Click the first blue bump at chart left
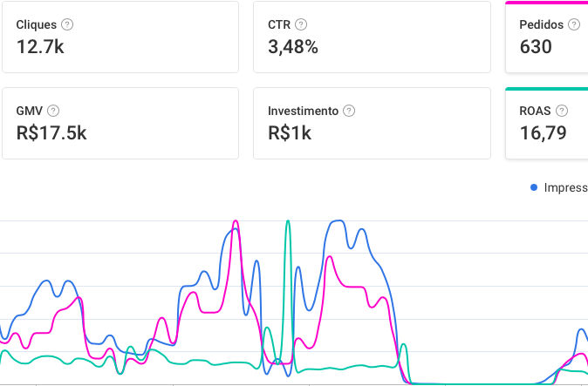Viewport: 588px width, 386px height. click(46, 283)
